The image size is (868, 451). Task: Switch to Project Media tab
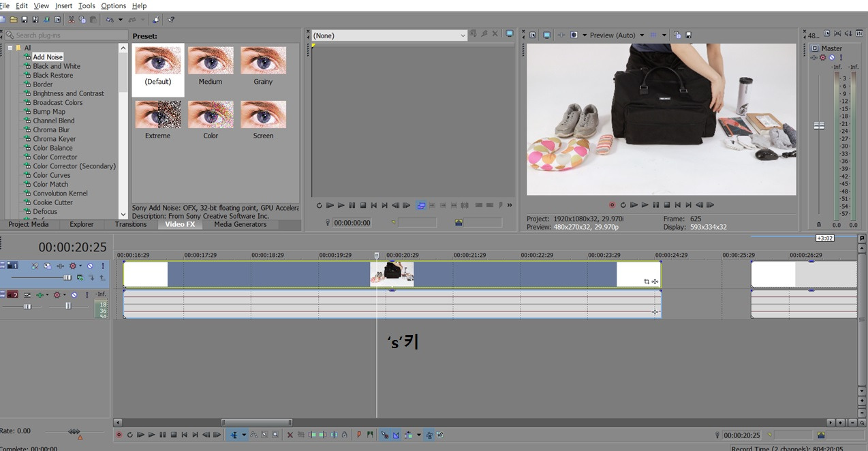pos(29,224)
